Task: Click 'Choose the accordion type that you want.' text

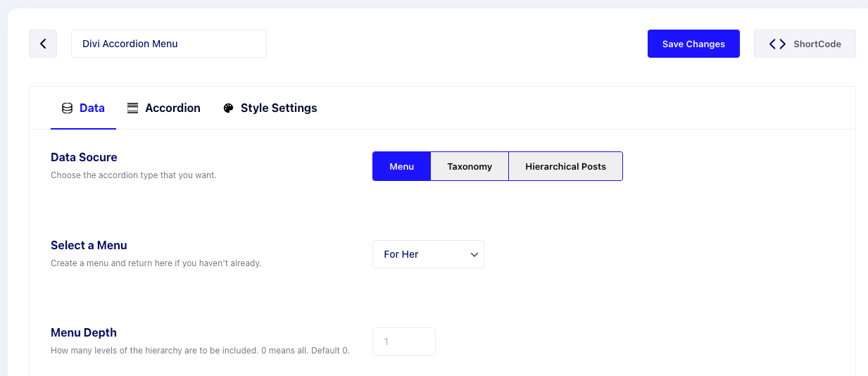Action: point(134,175)
